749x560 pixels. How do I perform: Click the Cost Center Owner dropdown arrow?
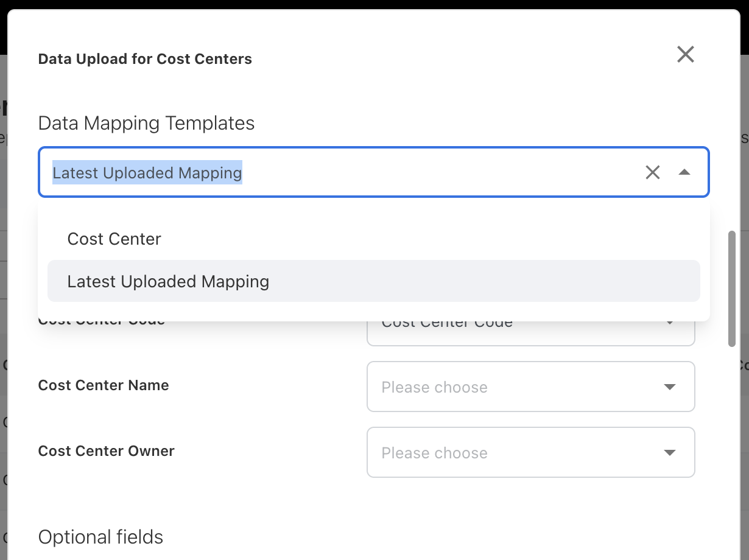coord(670,453)
